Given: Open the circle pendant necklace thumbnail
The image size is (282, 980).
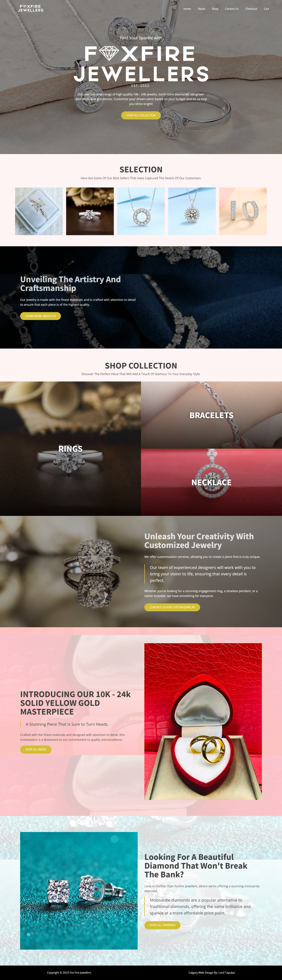Looking at the screenshot, I should coord(141,211).
